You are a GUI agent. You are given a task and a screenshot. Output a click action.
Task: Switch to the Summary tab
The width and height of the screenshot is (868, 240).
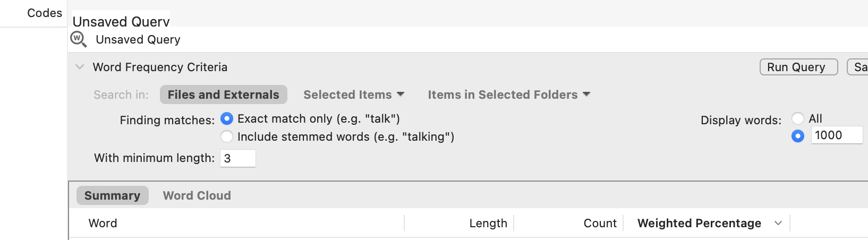pyautogui.click(x=112, y=195)
